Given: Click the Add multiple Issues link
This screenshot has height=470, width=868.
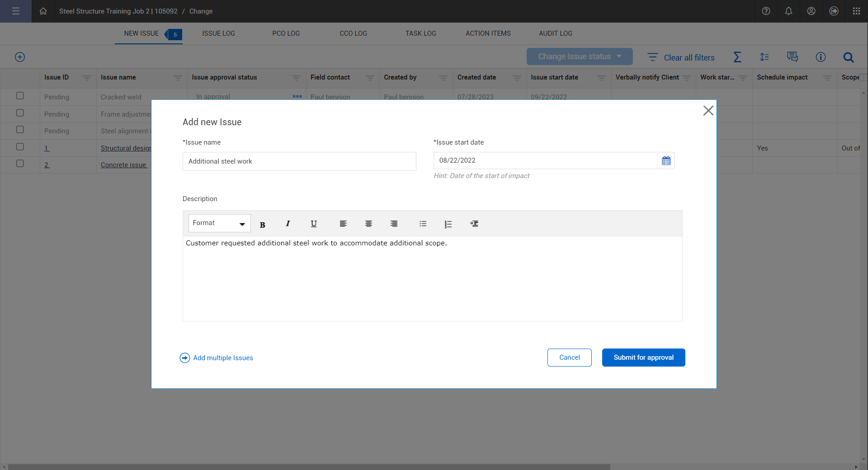Looking at the screenshot, I should pos(223,358).
